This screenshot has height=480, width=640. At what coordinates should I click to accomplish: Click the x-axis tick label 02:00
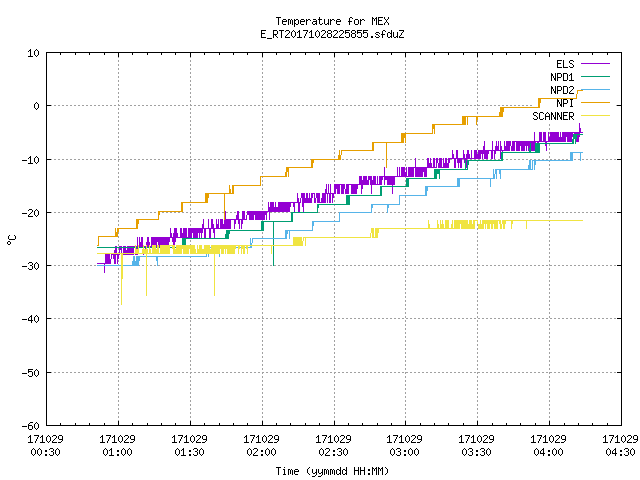pos(261,452)
